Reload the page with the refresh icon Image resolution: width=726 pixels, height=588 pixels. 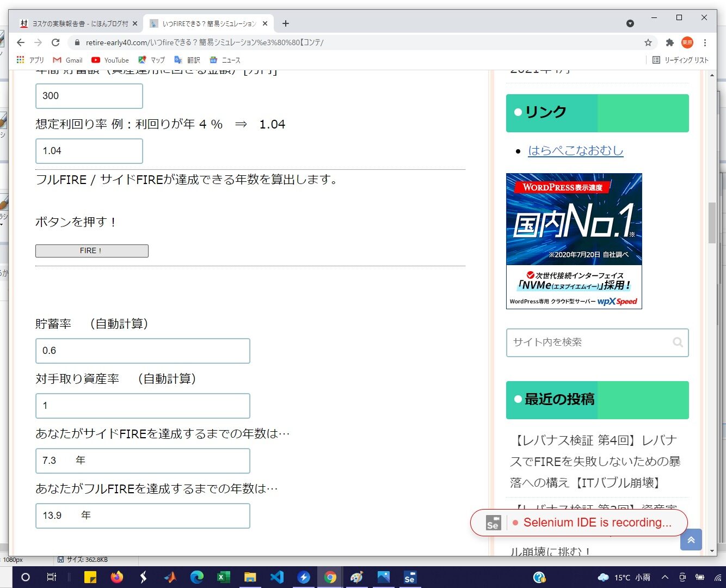click(x=56, y=42)
